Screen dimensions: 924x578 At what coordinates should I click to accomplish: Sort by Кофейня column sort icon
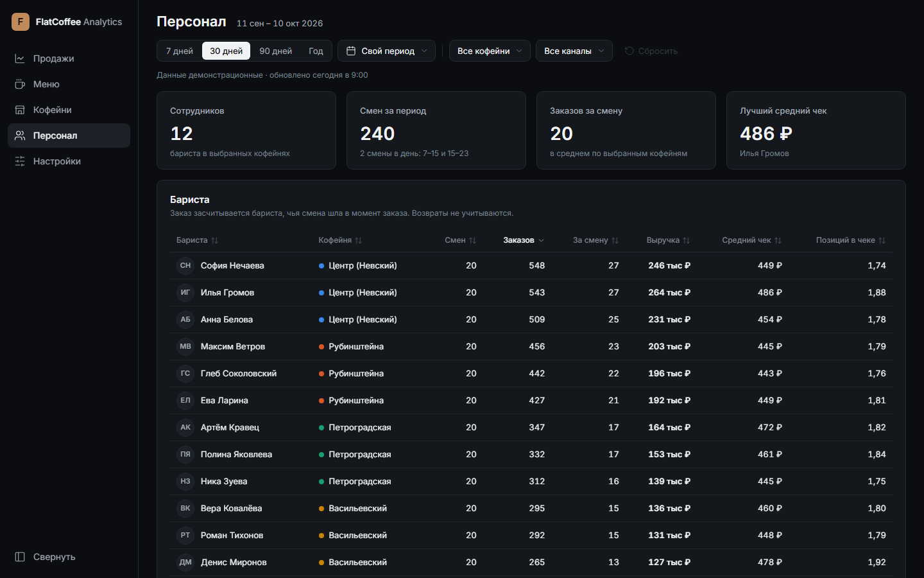pos(359,240)
